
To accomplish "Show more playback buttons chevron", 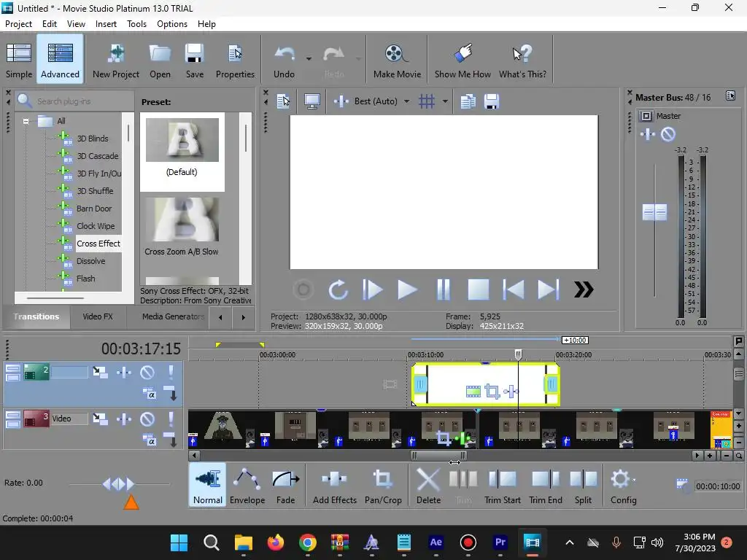I will pyautogui.click(x=583, y=289).
